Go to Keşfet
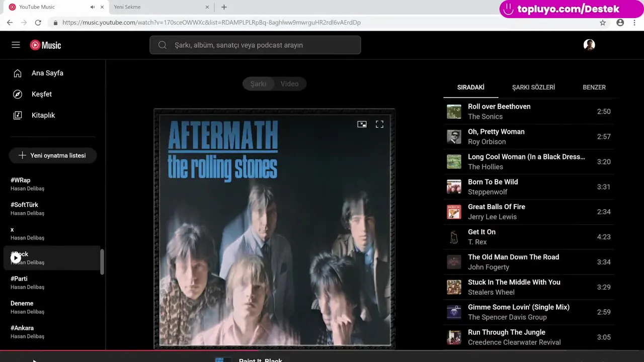The width and height of the screenshot is (644, 362). click(42, 95)
